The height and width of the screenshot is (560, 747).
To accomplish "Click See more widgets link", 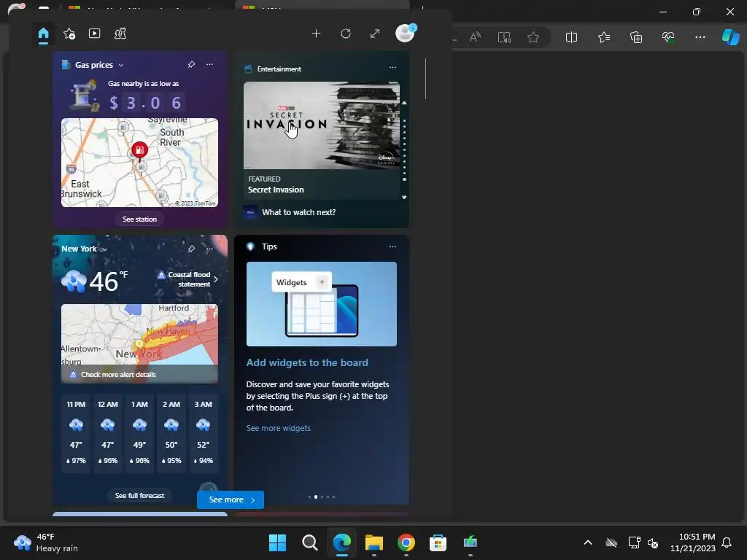I will tap(278, 428).
